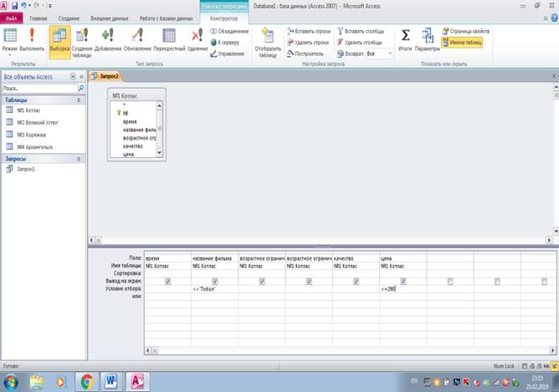559x392 pixels.
Task: Click the цена field in table box
Action: pos(128,155)
